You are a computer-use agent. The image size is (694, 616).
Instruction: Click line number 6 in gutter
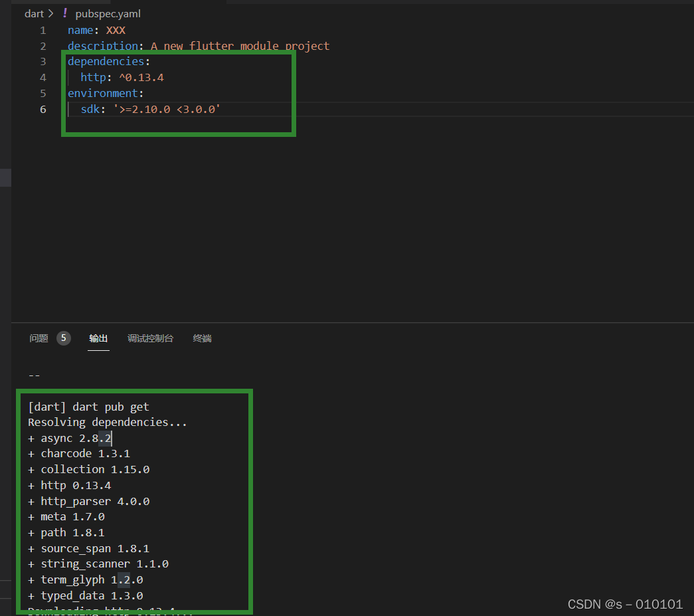(43, 110)
